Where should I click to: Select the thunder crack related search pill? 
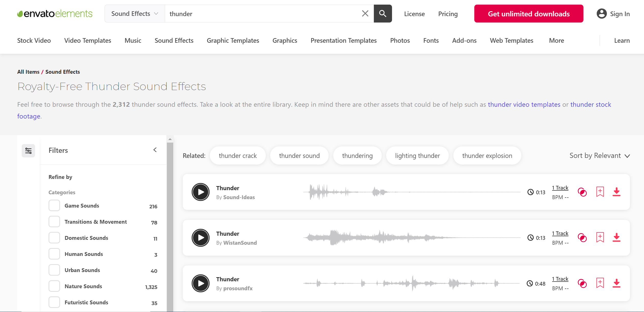click(x=238, y=155)
